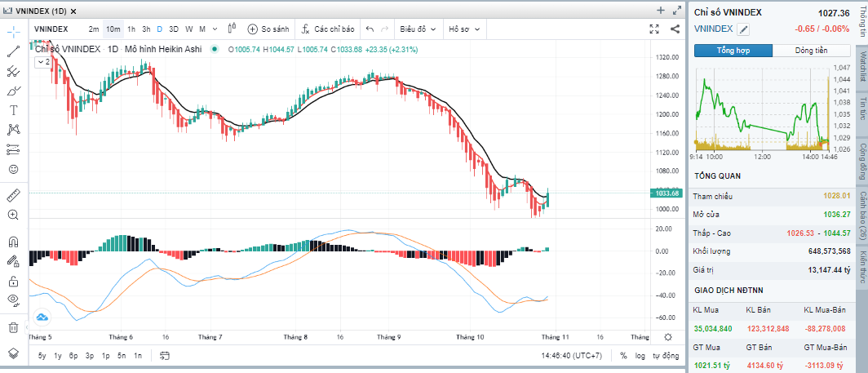Click the So sánh compare button

[x=268, y=29]
